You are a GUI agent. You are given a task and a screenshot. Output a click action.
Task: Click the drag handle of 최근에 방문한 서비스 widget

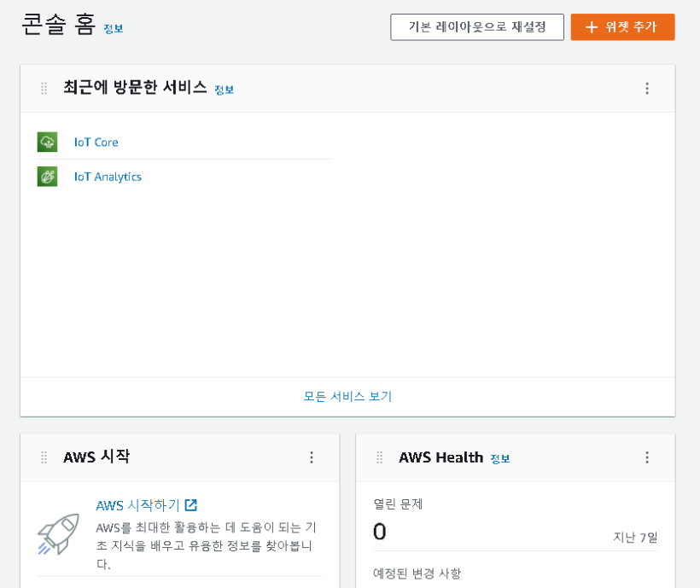click(x=44, y=89)
